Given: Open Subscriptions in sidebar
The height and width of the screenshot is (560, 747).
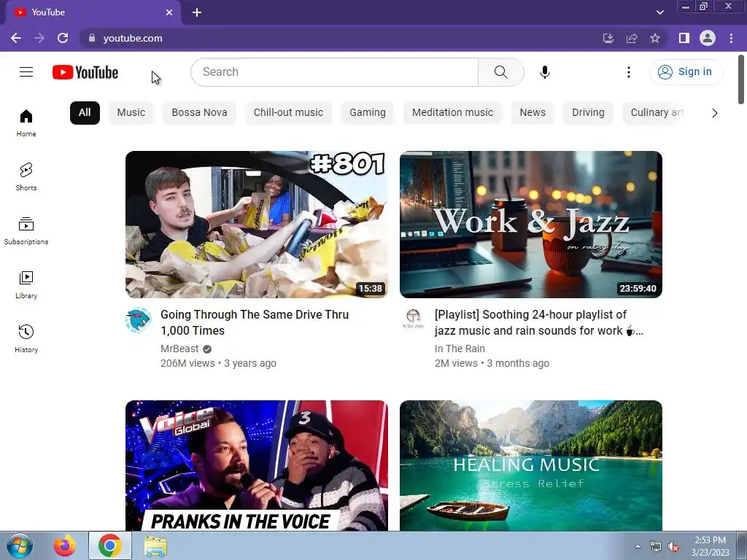Looking at the screenshot, I should click(26, 231).
